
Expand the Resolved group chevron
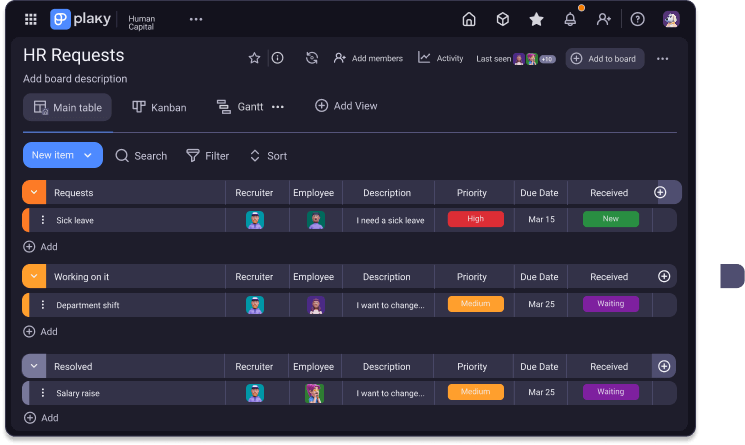pos(34,367)
